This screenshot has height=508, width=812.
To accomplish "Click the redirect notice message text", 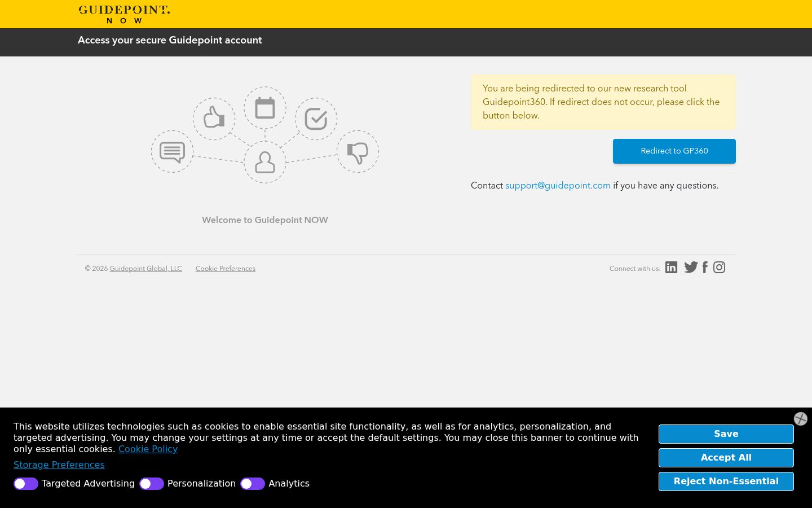I will (x=601, y=102).
